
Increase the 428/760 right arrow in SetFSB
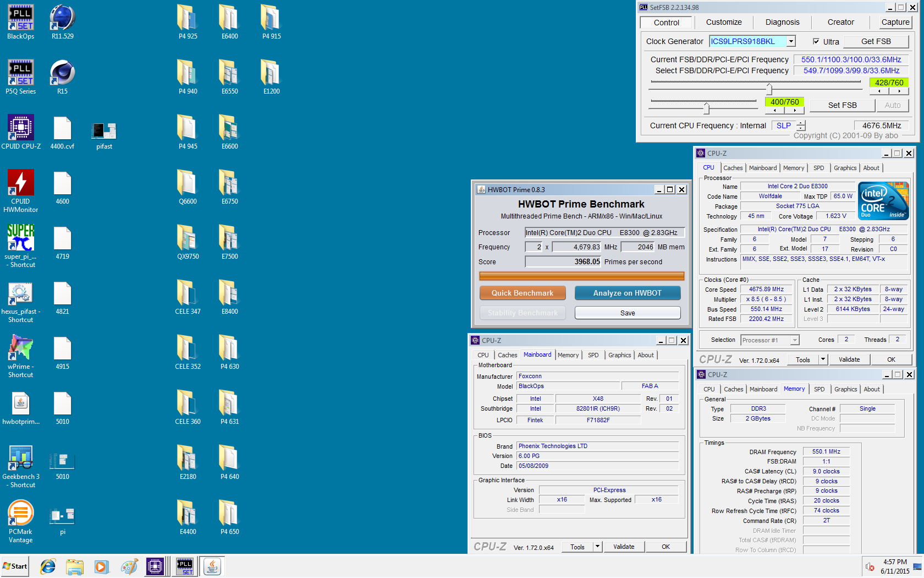899,91
